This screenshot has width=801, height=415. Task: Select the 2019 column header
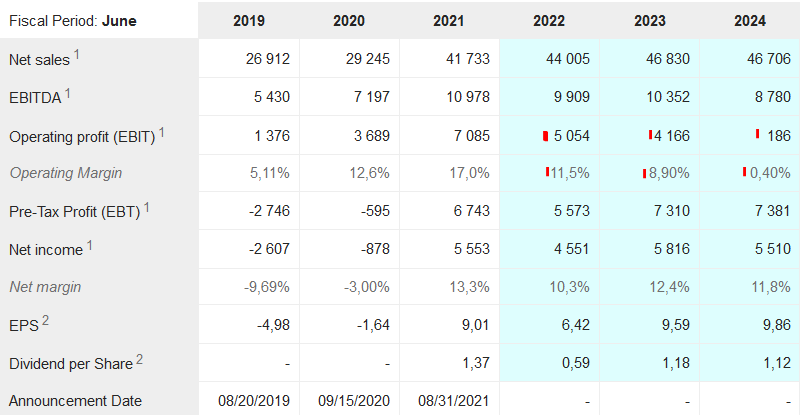coord(248,21)
